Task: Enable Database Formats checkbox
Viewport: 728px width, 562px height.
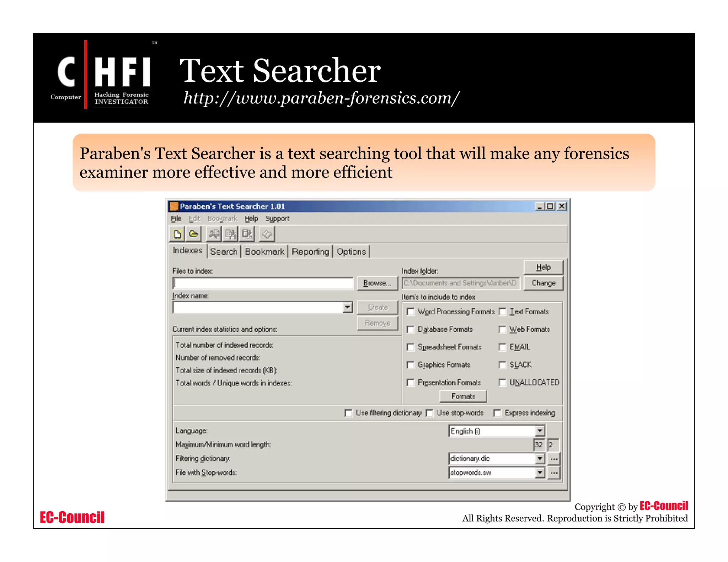Action: tap(411, 330)
